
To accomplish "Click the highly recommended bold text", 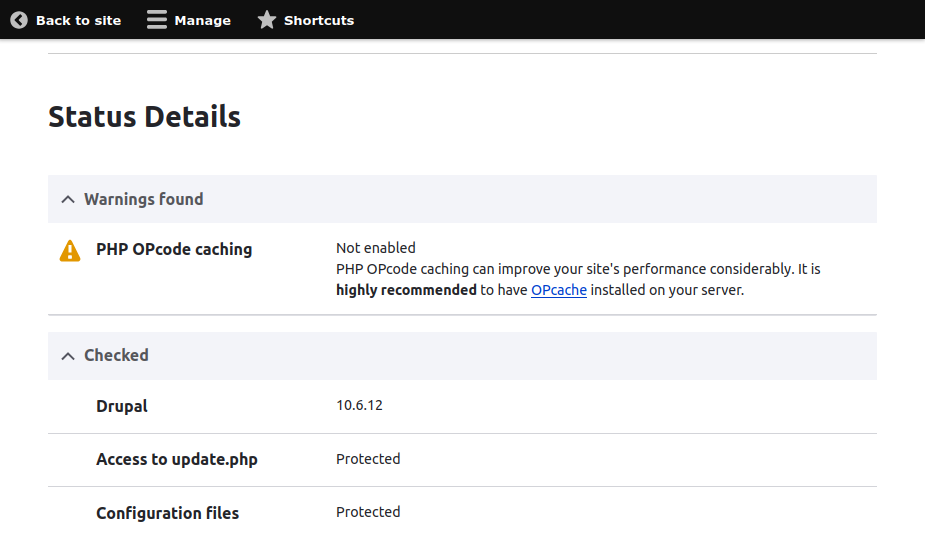I will click(406, 290).
